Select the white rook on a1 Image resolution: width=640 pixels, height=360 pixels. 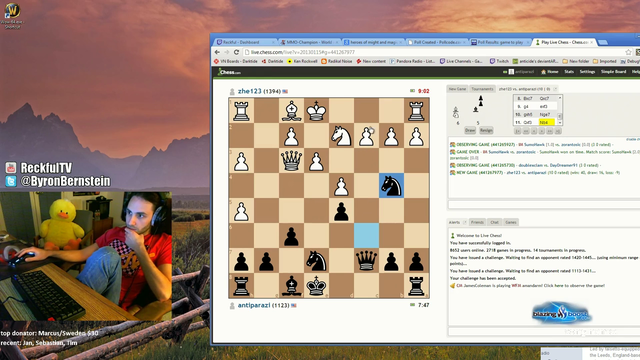pyautogui.click(x=416, y=111)
